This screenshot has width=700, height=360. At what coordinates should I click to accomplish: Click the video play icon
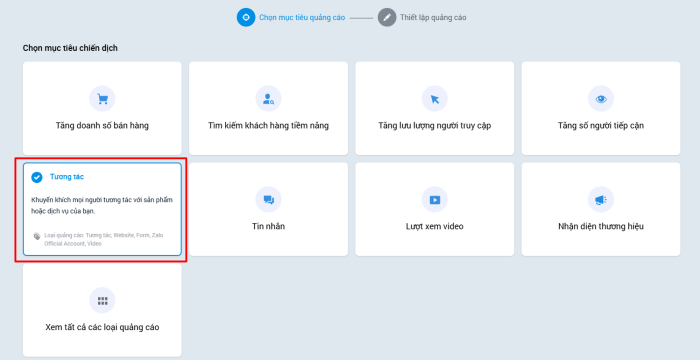(435, 200)
